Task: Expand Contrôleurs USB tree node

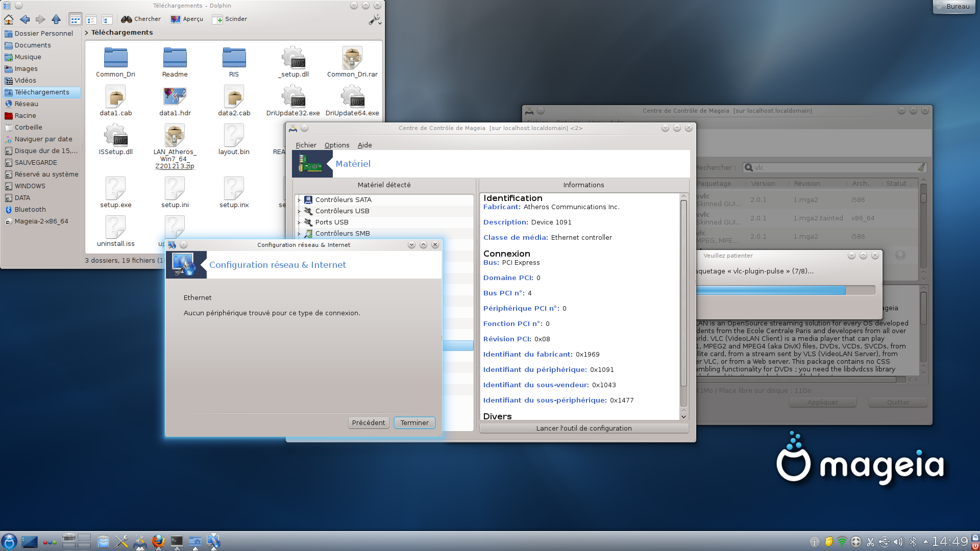Action: pos(299,211)
